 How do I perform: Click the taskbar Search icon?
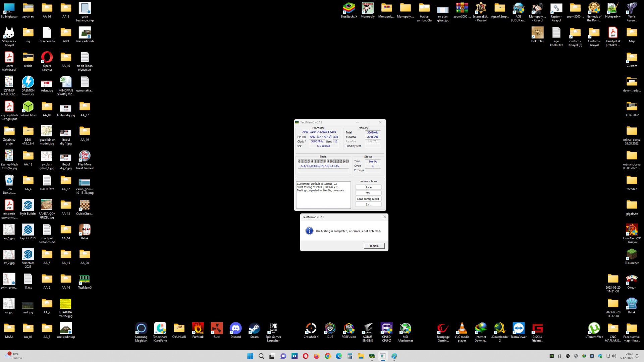point(261,356)
